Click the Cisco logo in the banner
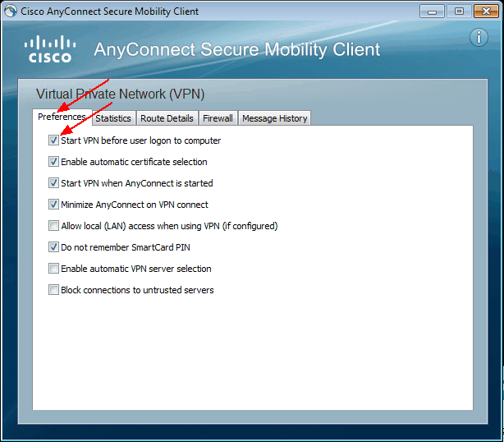Screen dimensions: 504x442 50,49
